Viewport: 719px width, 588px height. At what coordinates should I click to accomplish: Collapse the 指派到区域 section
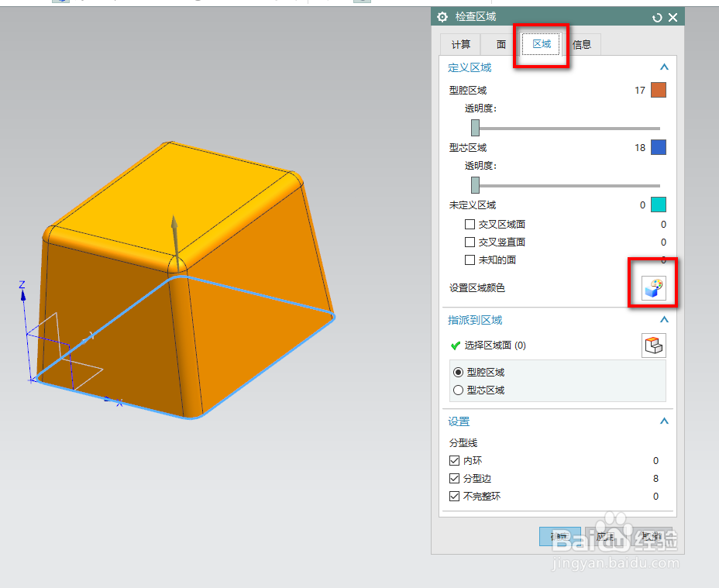(x=664, y=320)
